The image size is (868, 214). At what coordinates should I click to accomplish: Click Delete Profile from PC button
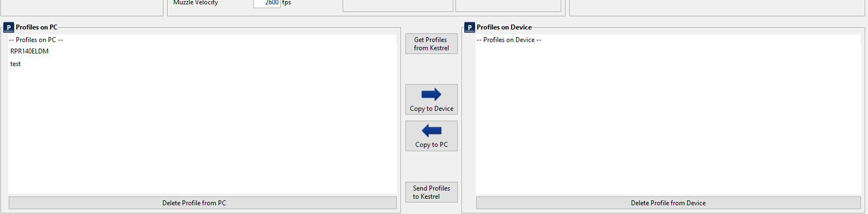203,203
